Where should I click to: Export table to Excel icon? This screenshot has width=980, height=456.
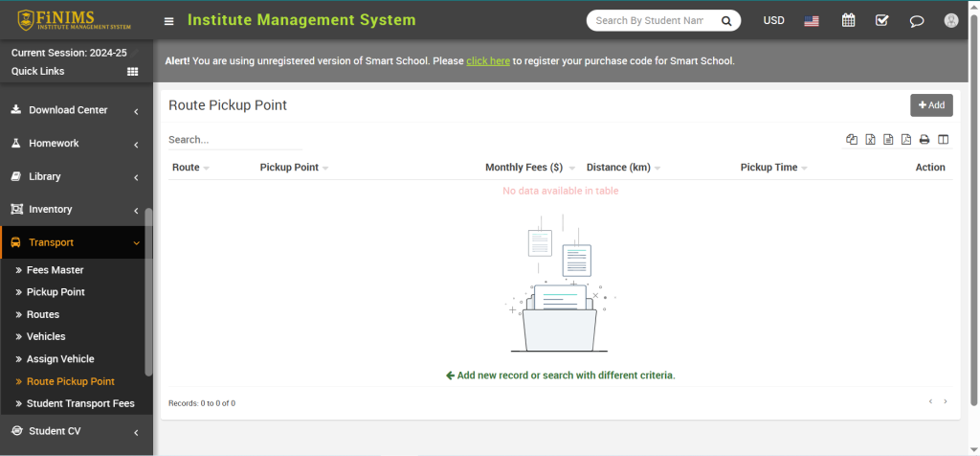870,140
